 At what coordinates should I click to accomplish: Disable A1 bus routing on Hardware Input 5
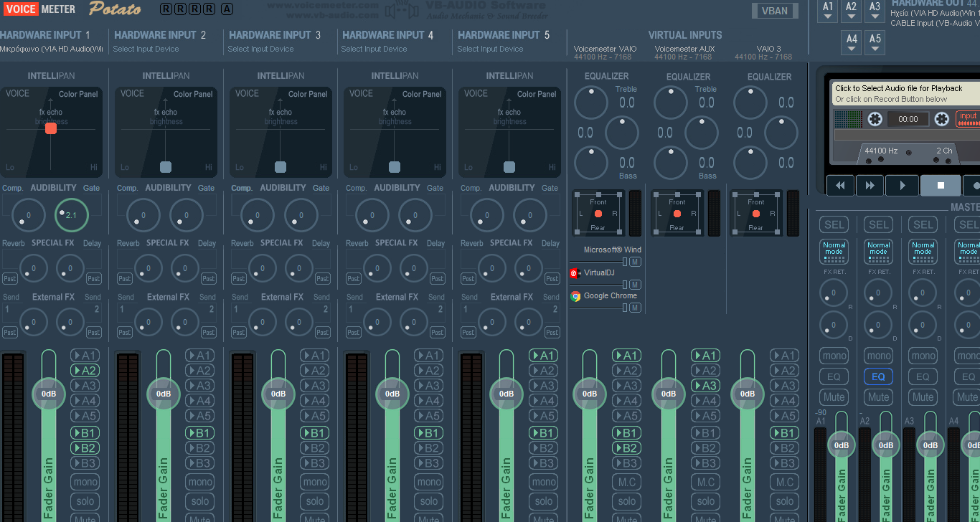click(543, 356)
